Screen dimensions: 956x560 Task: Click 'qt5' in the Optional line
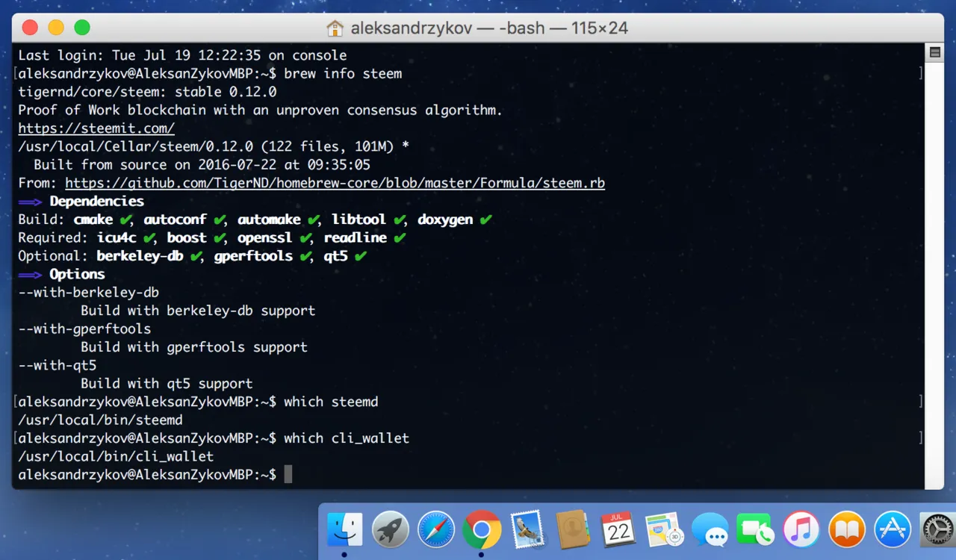click(335, 256)
